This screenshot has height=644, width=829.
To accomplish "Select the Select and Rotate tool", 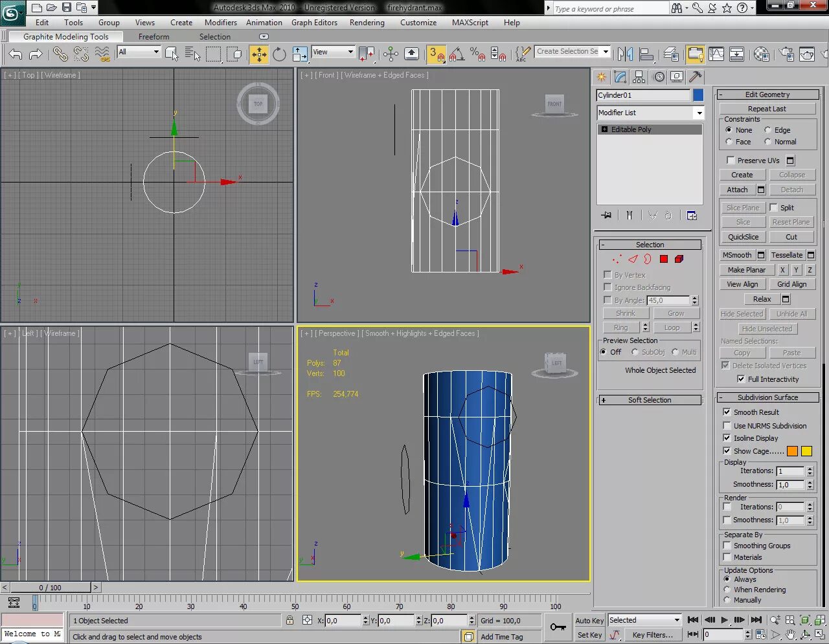I will 279,54.
